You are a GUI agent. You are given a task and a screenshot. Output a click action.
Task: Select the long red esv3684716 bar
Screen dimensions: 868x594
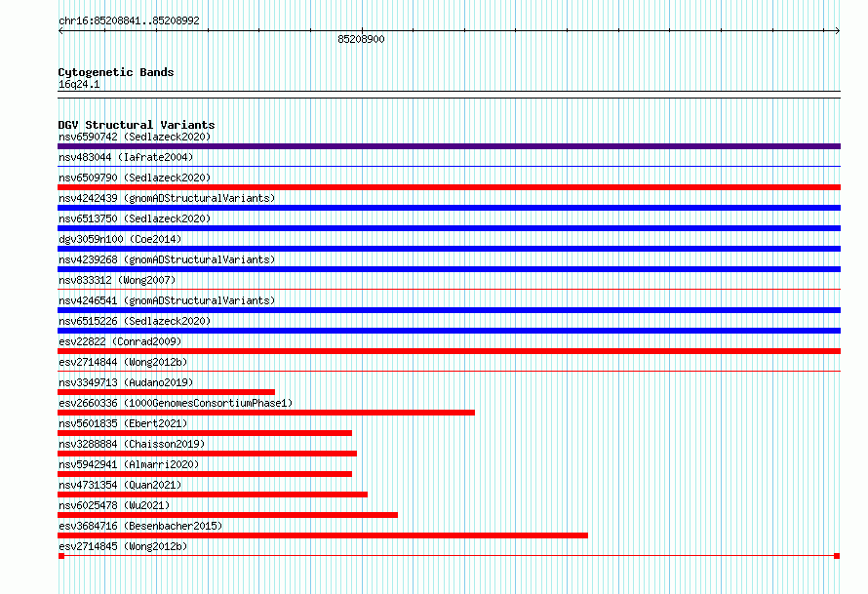323,535
